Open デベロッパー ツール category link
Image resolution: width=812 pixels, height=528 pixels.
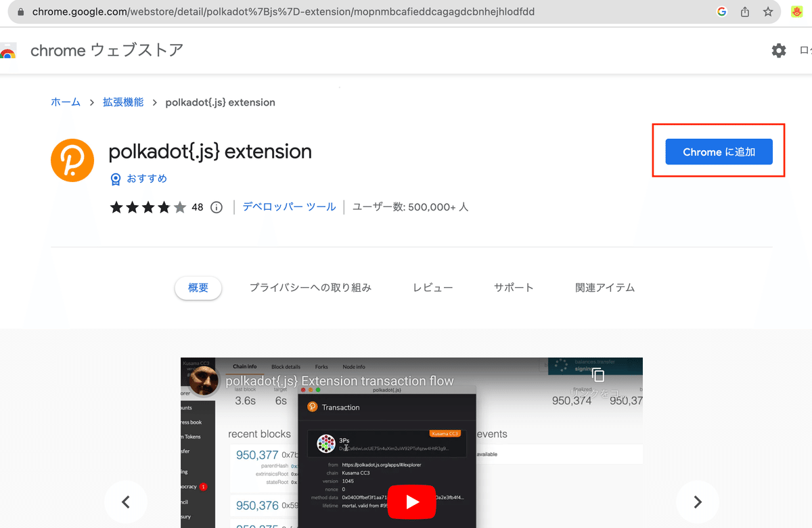pyautogui.click(x=290, y=206)
